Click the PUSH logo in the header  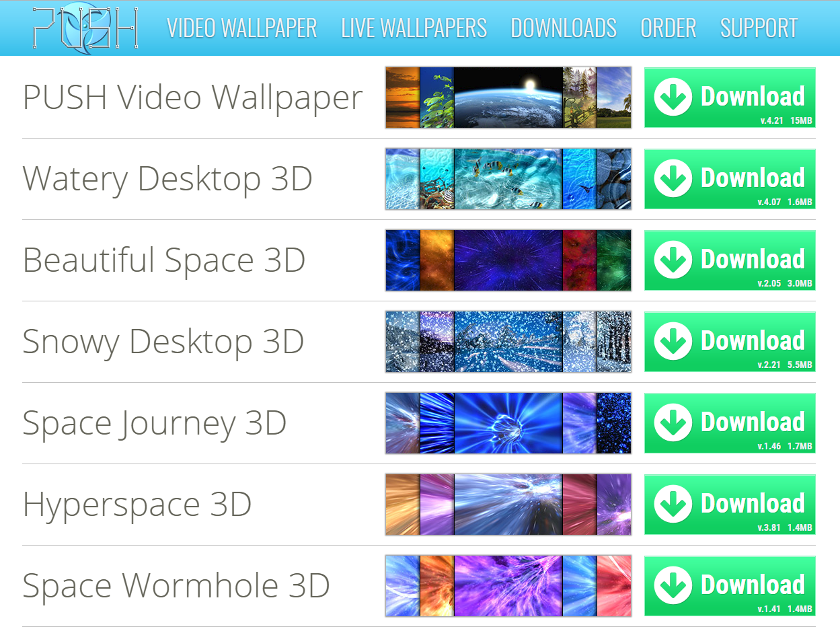pos(85,28)
